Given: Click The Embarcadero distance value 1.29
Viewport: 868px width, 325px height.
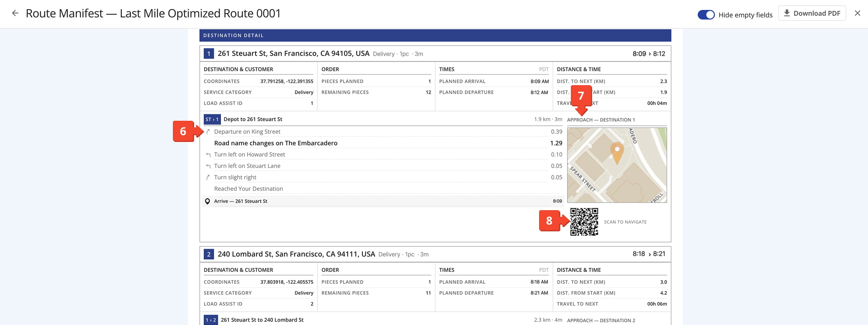Looking at the screenshot, I should point(556,143).
